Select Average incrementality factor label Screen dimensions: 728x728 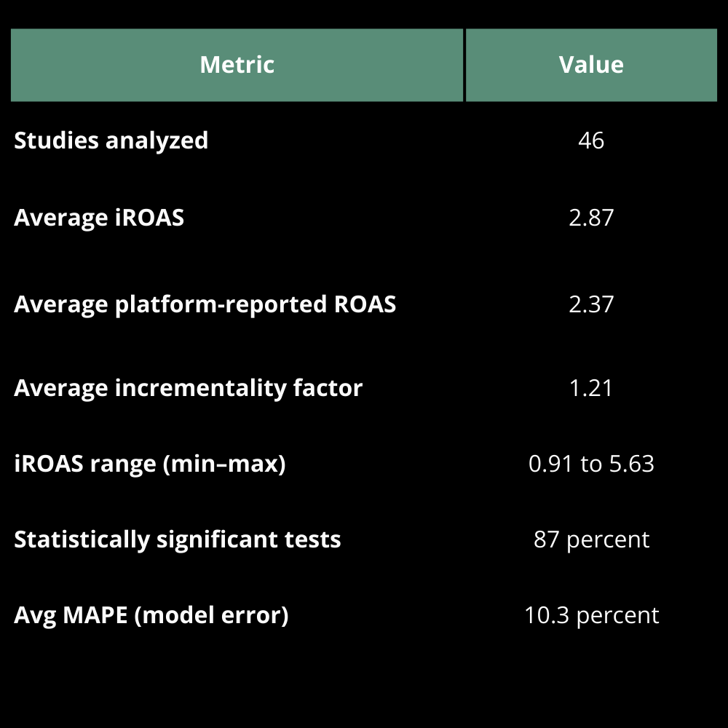(188, 388)
